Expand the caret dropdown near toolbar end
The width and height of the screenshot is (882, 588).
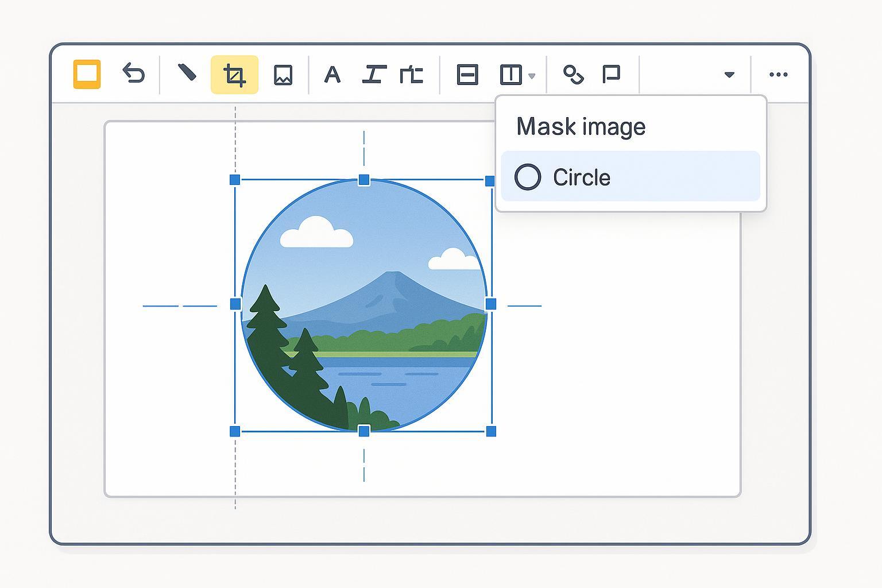click(729, 75)
